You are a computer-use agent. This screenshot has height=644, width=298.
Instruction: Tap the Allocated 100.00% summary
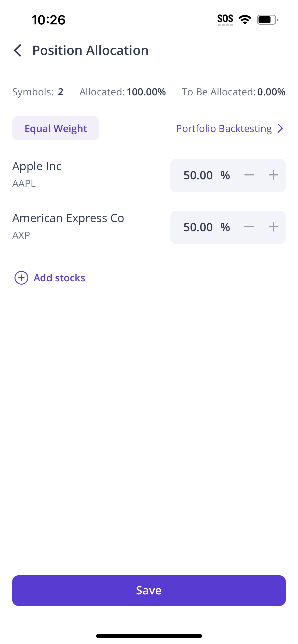123,92
